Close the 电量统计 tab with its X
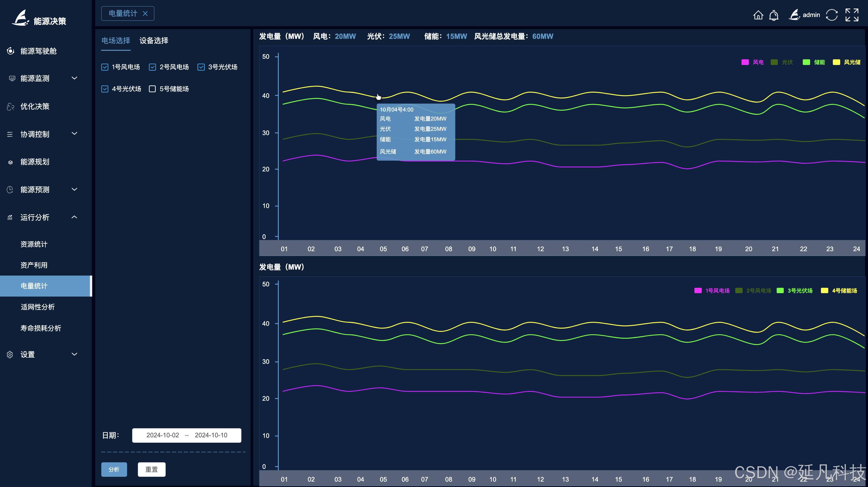The image size is (868, 487). [145, 14]
